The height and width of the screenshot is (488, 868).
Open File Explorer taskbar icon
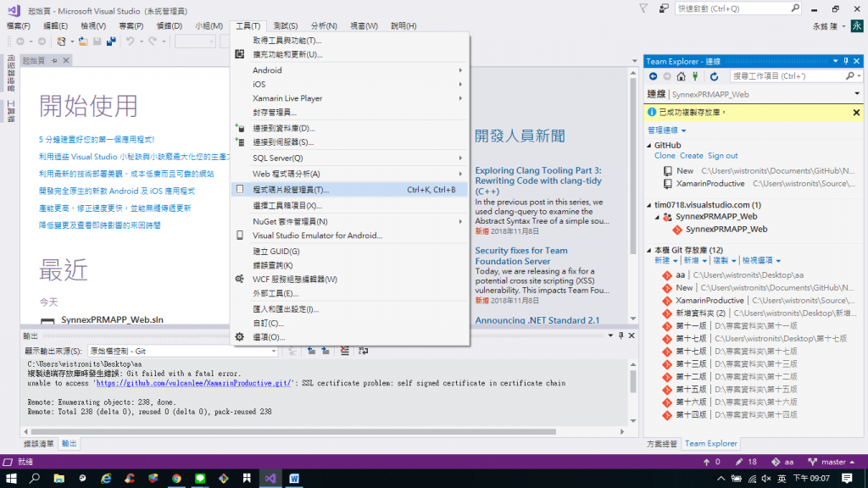point(58,478)
